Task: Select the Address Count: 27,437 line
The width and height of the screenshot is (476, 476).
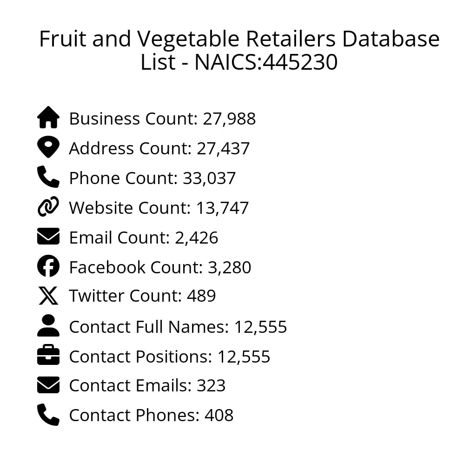Action: [x=159, y=149]
